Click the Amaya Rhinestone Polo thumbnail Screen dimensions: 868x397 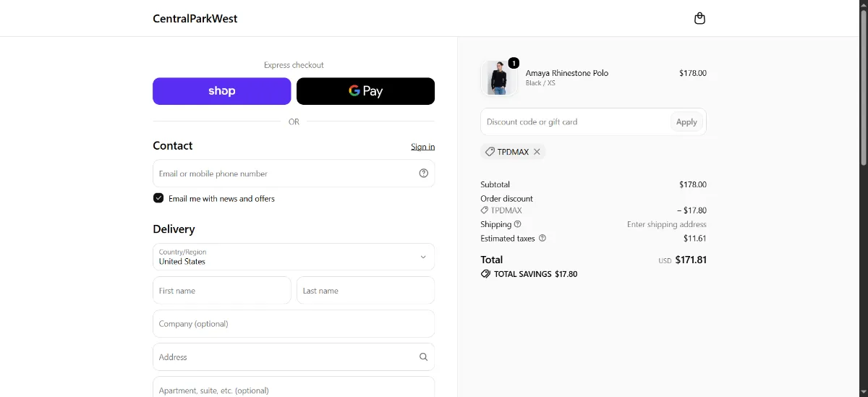(499, 78)
